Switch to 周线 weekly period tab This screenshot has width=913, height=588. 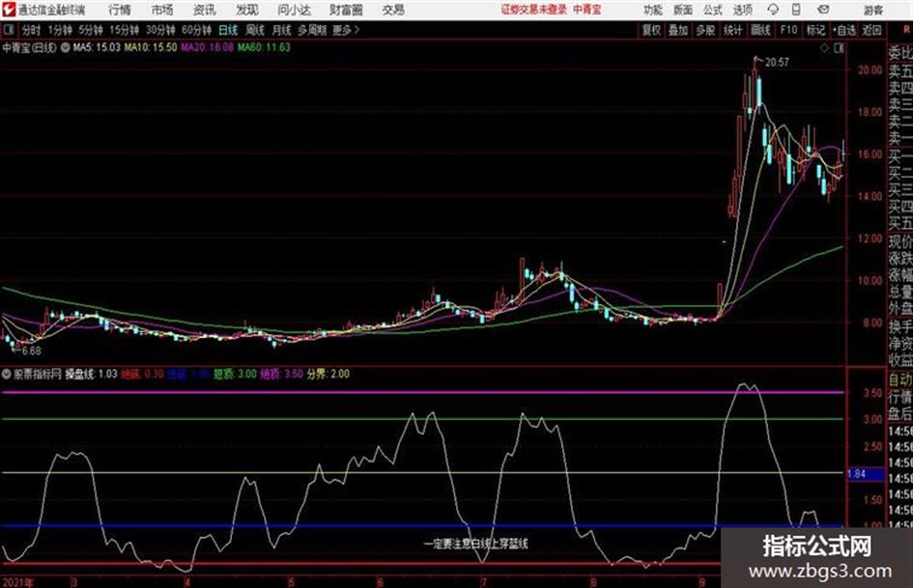pos(255,30)
